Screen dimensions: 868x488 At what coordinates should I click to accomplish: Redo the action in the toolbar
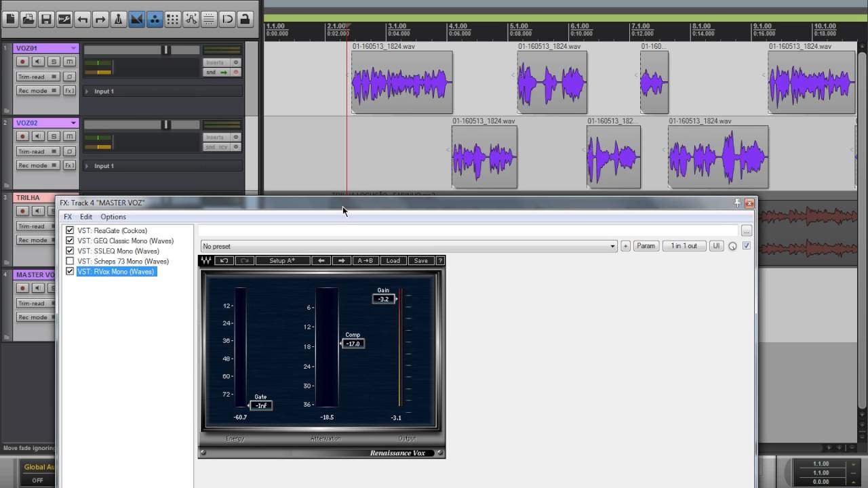pyautogui.click(x=100, y=19)
